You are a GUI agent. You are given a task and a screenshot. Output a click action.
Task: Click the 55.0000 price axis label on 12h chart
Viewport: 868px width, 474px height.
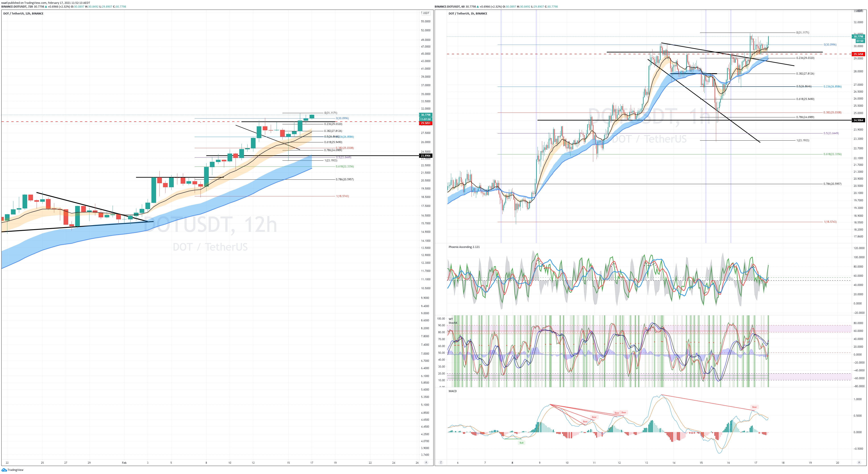point(426,21)
